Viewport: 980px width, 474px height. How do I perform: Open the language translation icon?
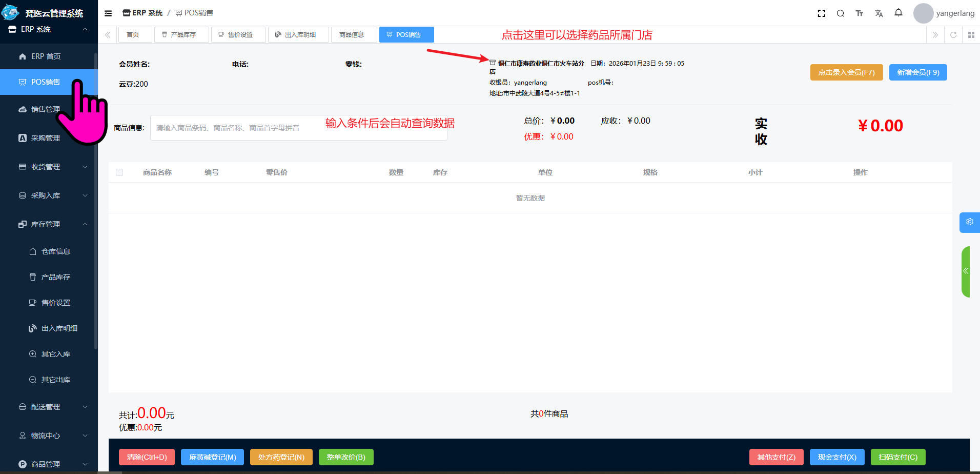(879, 13)
